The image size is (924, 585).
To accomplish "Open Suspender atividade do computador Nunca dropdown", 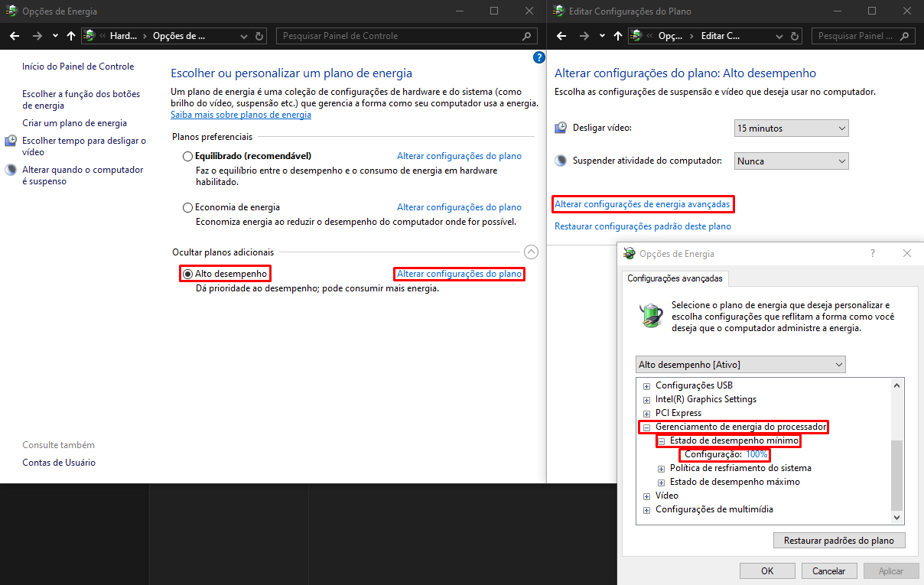I will (x=792, y=161).
